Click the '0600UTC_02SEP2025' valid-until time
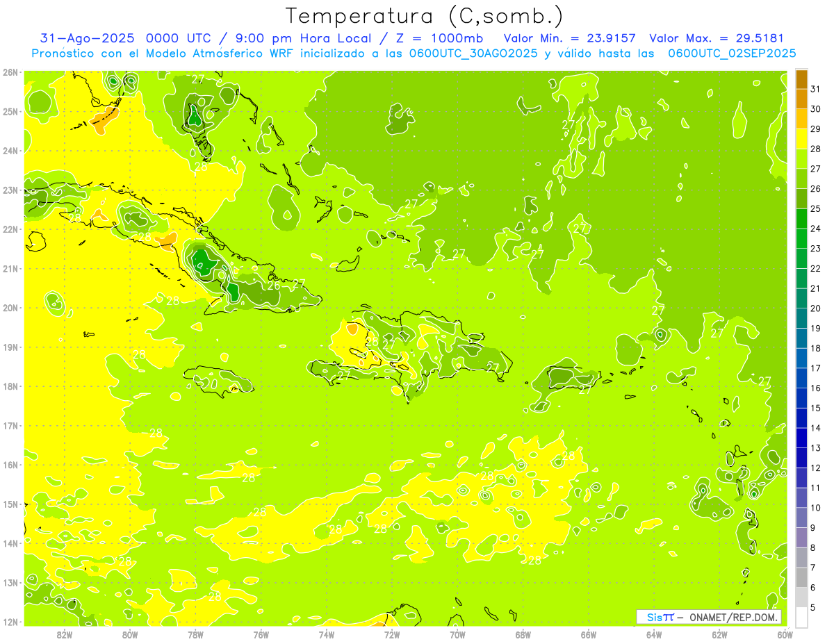The width and height of the screenshot is (834, 644). coord(732,53)
